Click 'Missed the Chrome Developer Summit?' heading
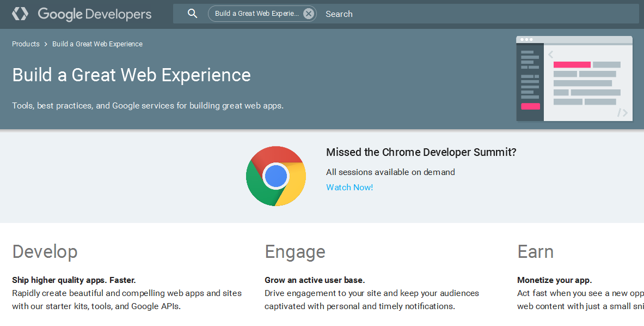 421,153
